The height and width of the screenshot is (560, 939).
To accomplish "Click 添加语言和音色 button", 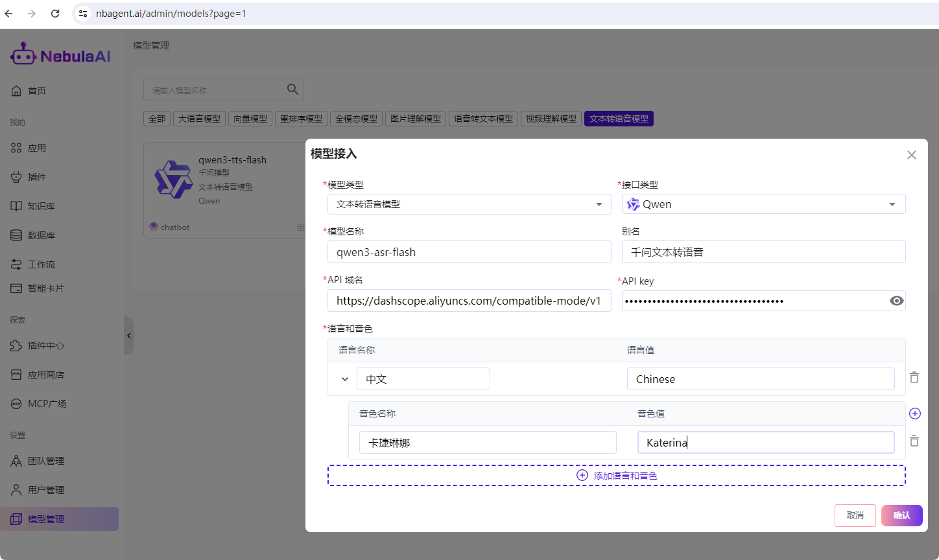I will [616, 476].
